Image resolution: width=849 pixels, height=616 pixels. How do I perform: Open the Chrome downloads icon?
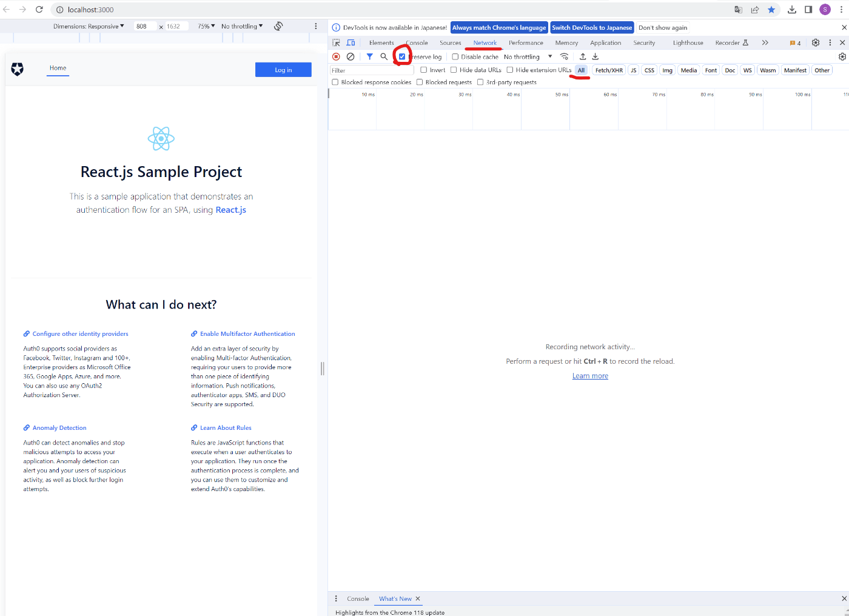point(792,10)
